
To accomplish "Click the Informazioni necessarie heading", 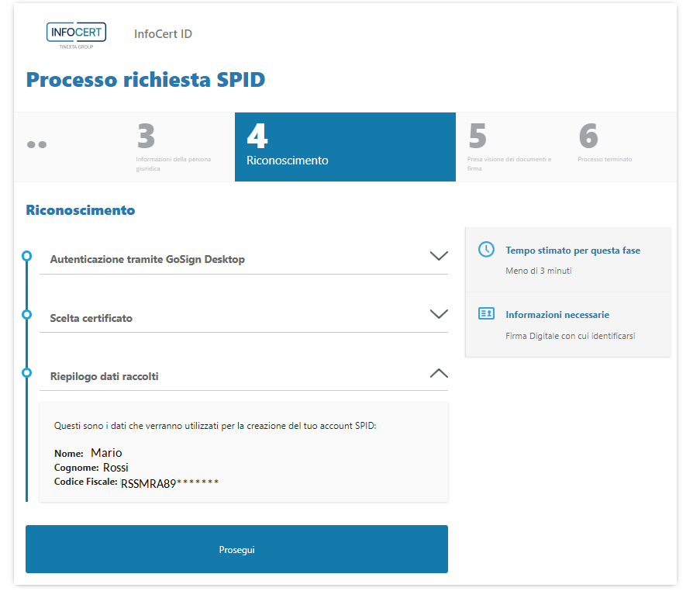I will [x=557, y=315].
